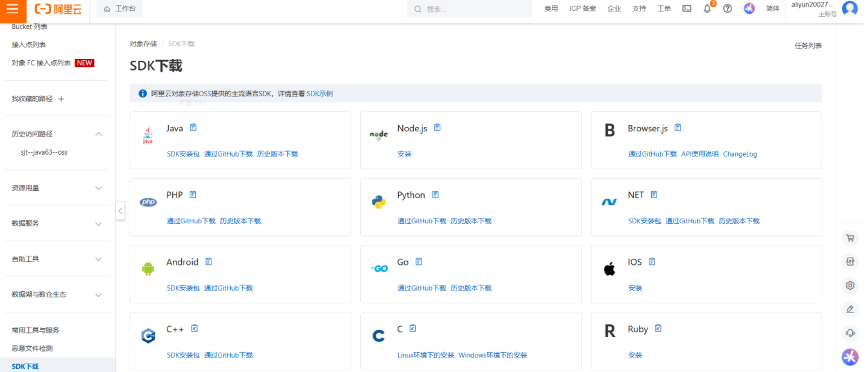Click Java SDK安装包 link
Screen dimensions: 868x372
[183, 154]
